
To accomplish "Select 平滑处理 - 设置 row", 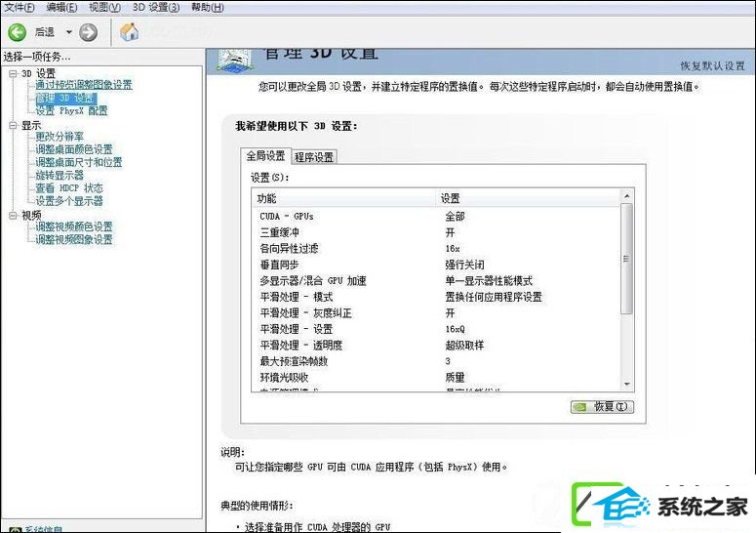I will click(x=436, y=329).
